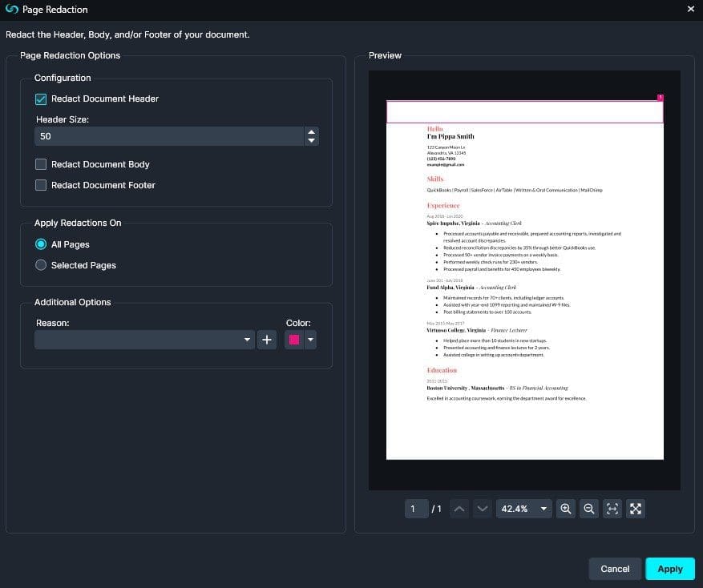Open the zoom percentage dropdown

pyautogui.click(x=543, y=509)
